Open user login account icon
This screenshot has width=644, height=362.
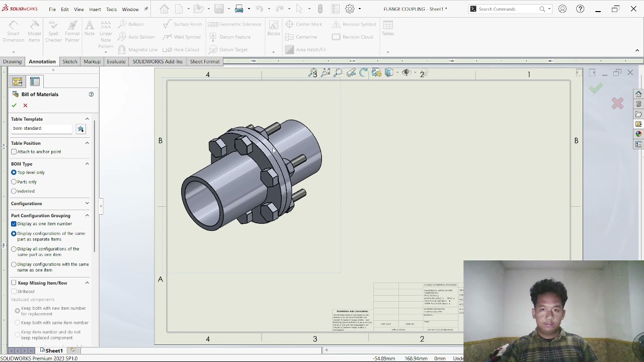[x=562, y=9]
